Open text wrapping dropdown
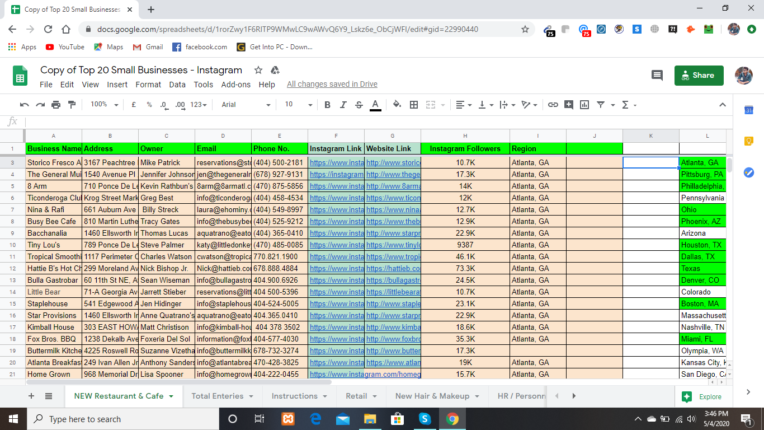 coord(507,105)
